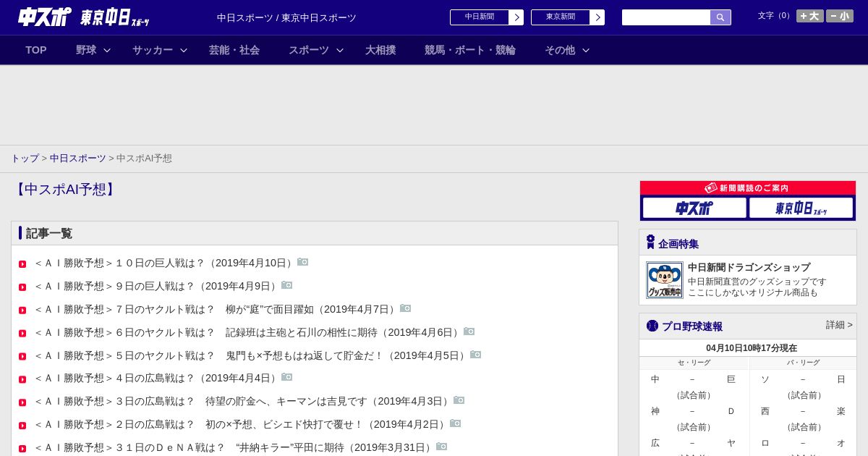The height and width of the screenshot is (456, 868).
Task: Open the サッカー menu
Action: coord(153,50)
